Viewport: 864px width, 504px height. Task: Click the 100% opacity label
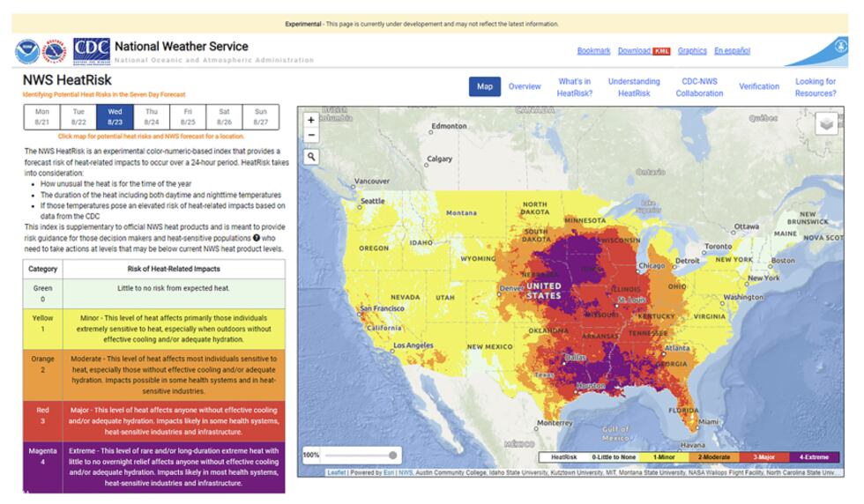310,455
